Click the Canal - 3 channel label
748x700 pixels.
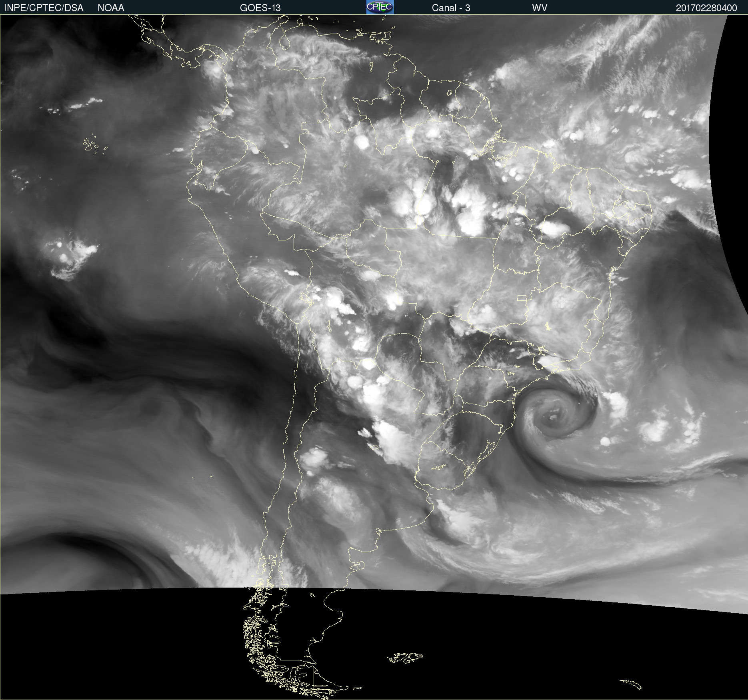(x=451, y=8)
